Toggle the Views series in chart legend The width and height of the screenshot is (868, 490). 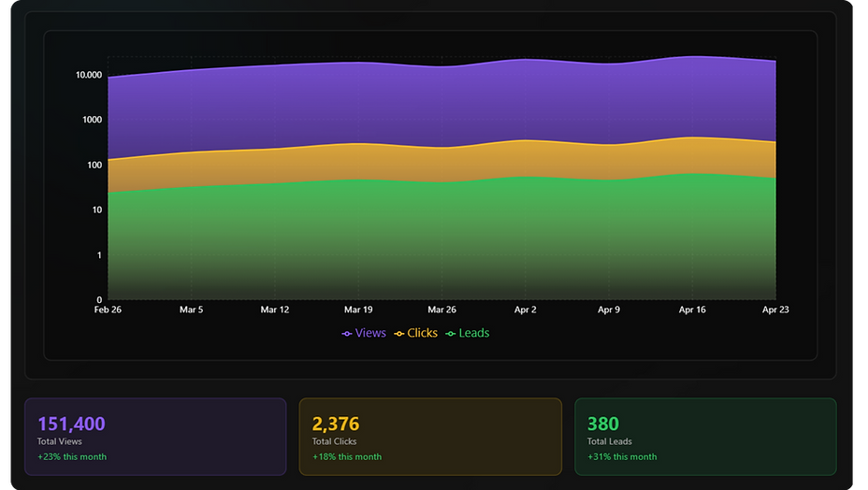point(364,333)
